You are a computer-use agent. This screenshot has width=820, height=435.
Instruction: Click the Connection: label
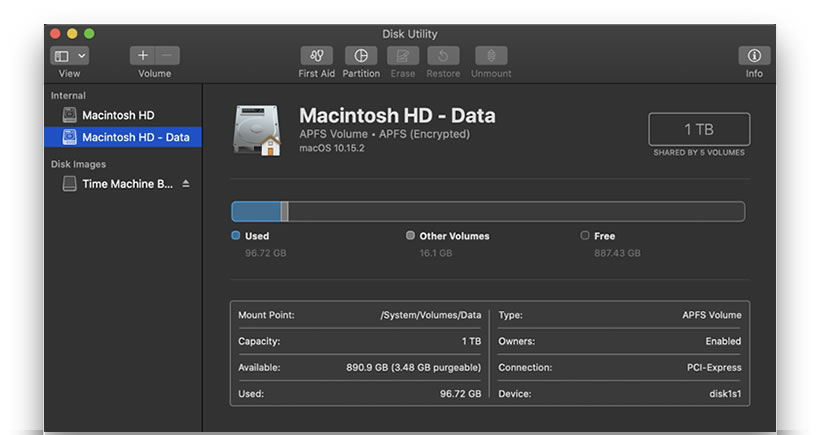click(525, 368)
